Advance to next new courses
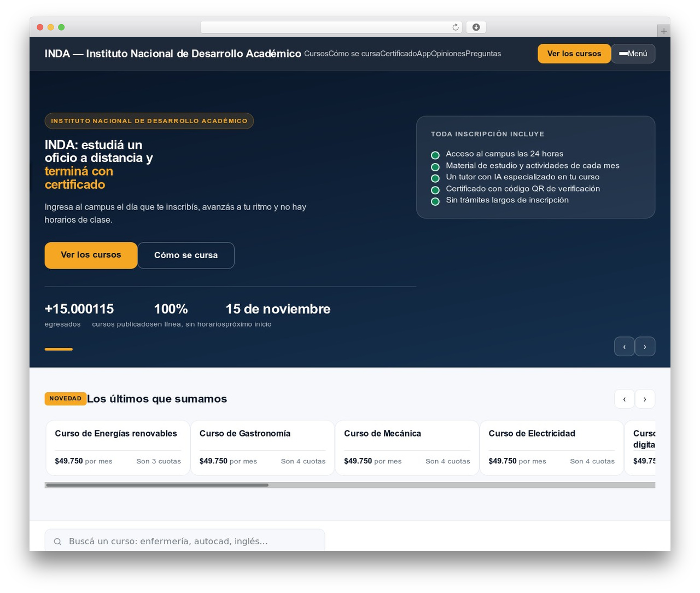This screenshot has width=700, height=593. (645, 399)
